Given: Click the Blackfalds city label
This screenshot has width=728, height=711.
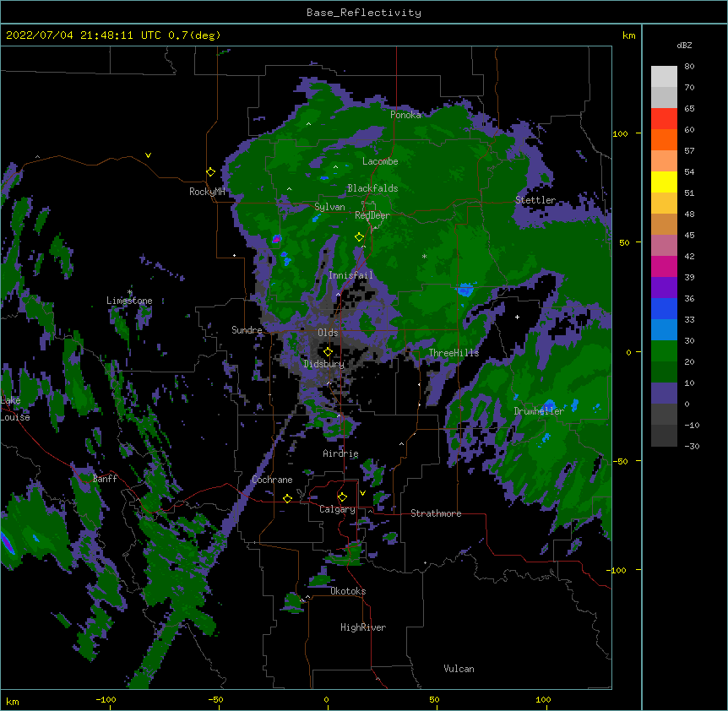Looking at the screenshot, I should point(372,188).
